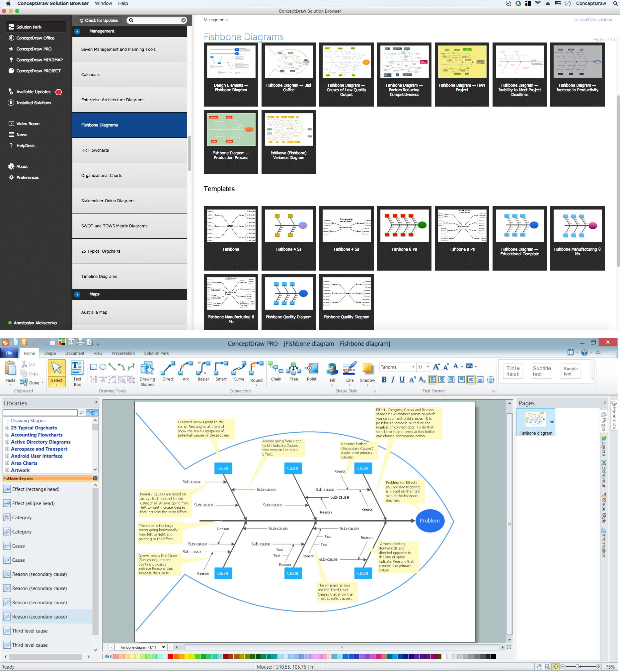Click the Solution Browser search field
Screen dimensions: 620x672
click(157, 20)
